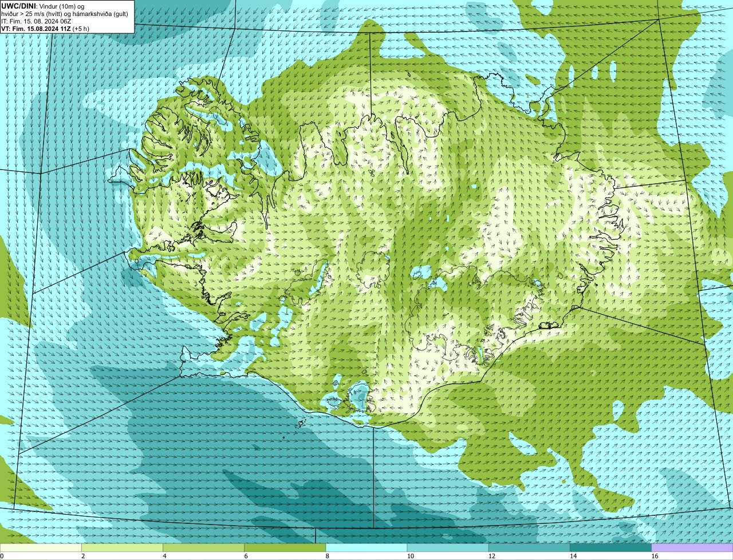This screenshot has width=733, height=560.
Task: Click the legend tick label 8
Action: 327,556
